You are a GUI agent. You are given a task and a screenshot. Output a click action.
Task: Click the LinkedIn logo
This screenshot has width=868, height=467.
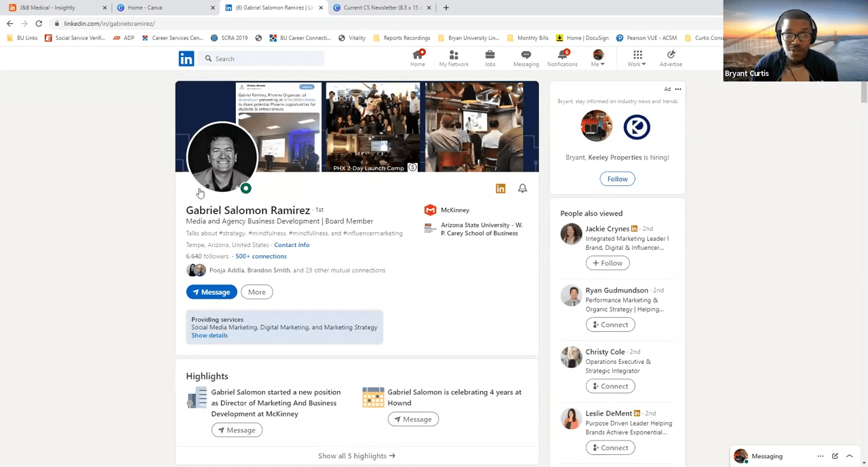point(186,59)
